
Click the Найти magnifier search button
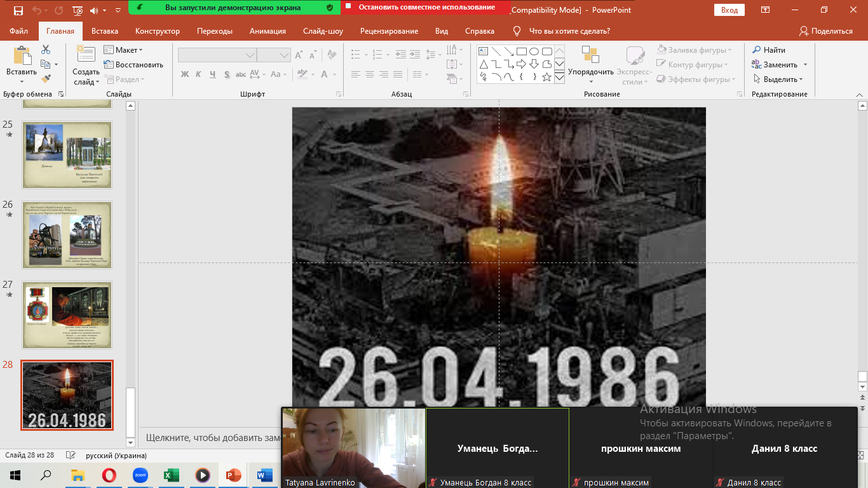point(769,50)
